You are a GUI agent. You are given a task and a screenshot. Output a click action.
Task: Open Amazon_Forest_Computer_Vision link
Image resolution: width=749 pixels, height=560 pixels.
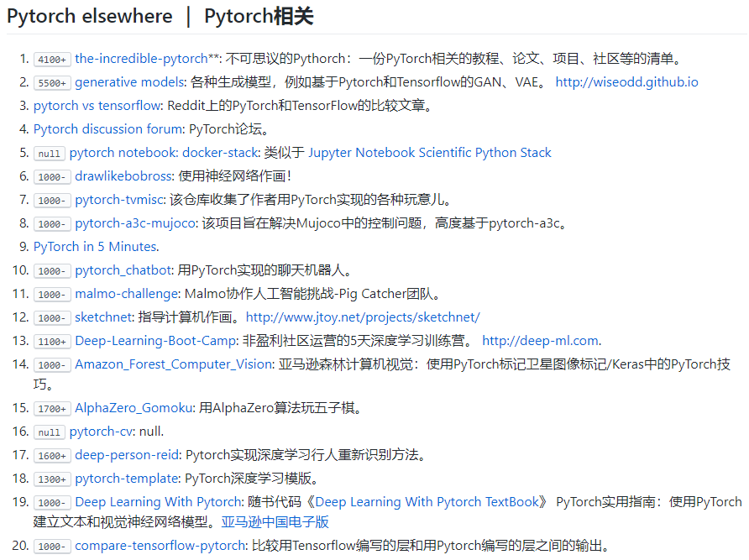(x=174, y=364)
